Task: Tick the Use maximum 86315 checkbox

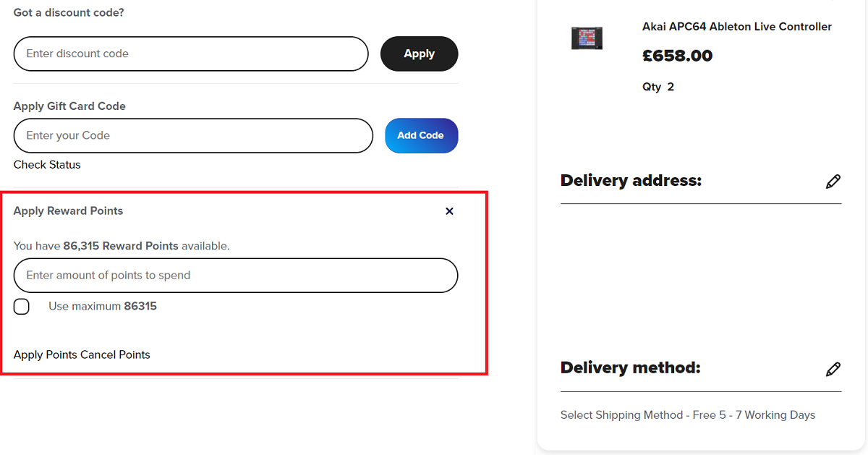Action: click(22, 307)
